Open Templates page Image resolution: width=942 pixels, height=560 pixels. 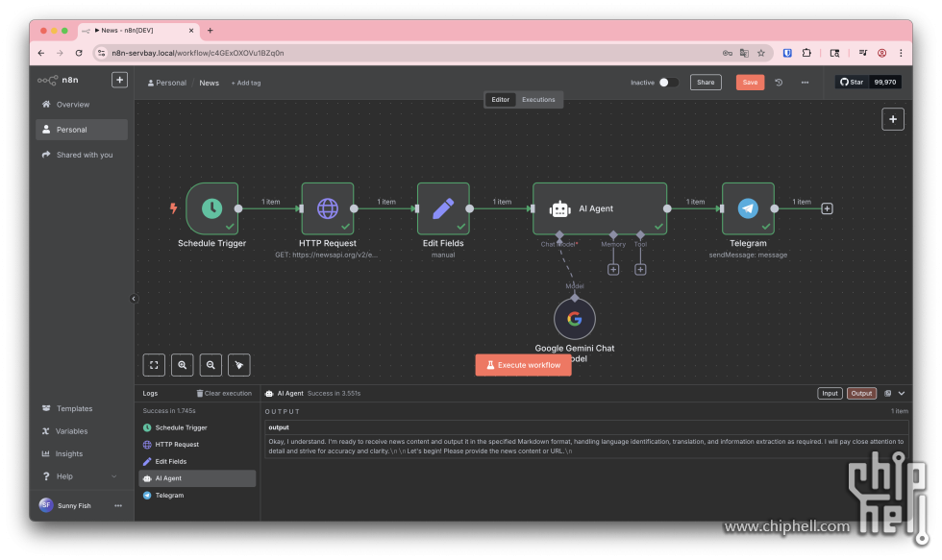click(x=82, y=408)
